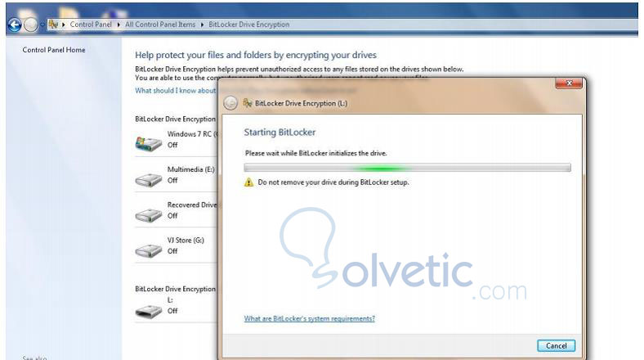Select the VJ Store (G:) label

click(186, 240)
